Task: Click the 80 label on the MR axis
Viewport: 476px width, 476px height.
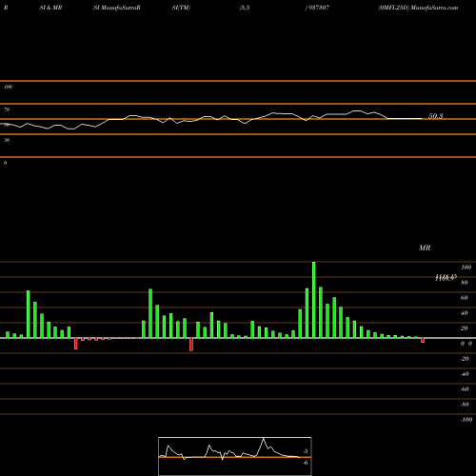Action: pyautogui.click(x=465, y=283)
